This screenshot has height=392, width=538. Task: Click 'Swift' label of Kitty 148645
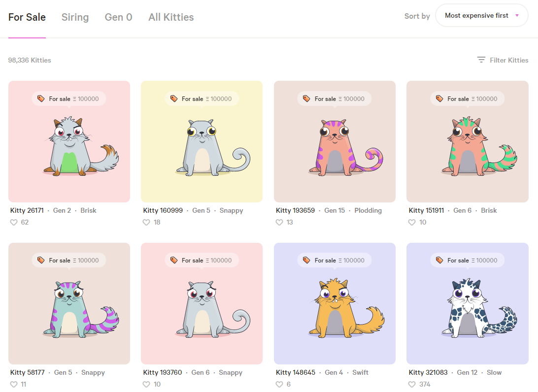(360, 372)
